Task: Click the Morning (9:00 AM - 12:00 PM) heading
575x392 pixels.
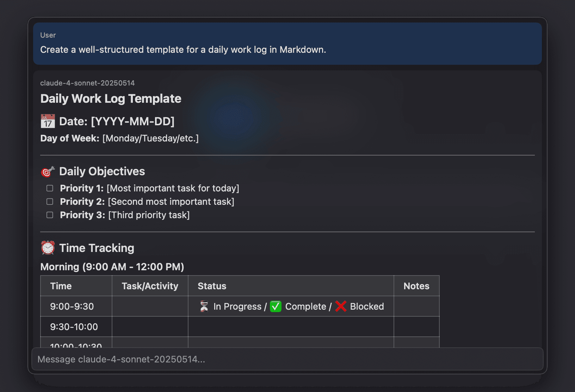Action: [x=112, y=267]
